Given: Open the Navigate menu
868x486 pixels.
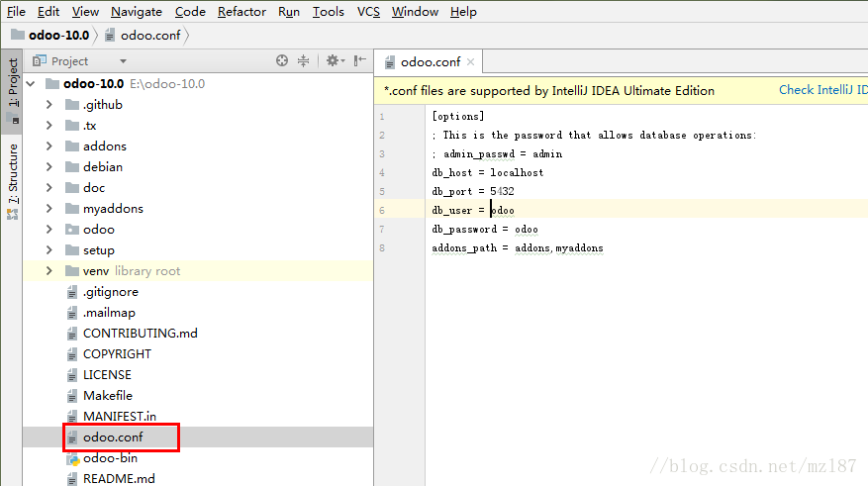Looking at the screenshot, I should tap(137, 12).
